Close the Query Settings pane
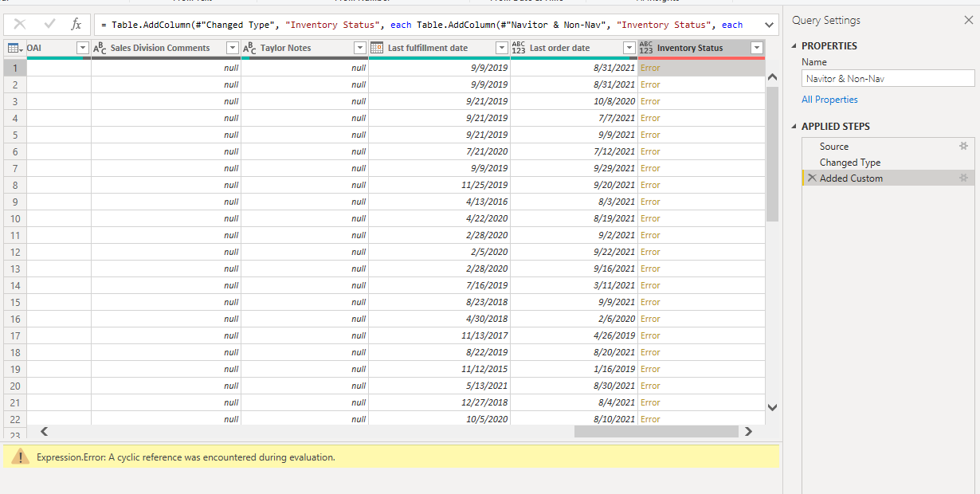The image size is (980, 494). click(x=968, y=20)
